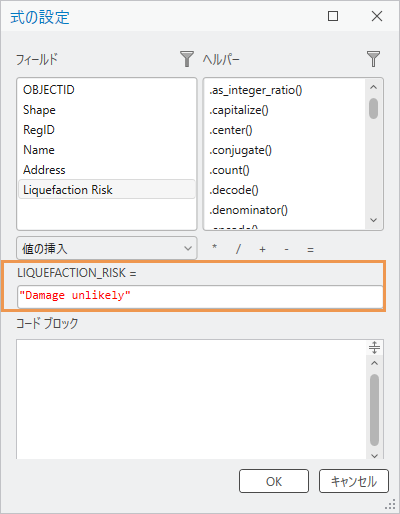Click the helpers list up arrow
Viewport: 400px width, 514px height.
click(374, 87)
